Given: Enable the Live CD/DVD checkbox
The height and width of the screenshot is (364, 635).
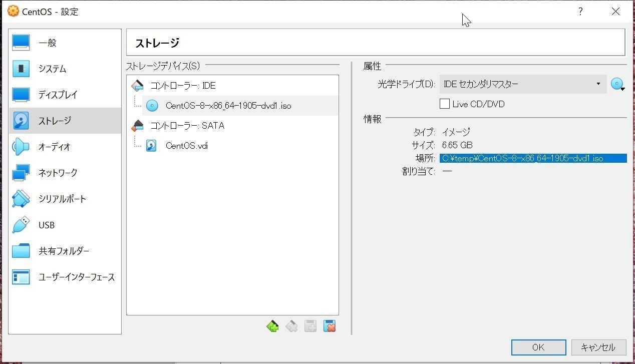Looking at the screenshot, I should (x=444, y=104).
